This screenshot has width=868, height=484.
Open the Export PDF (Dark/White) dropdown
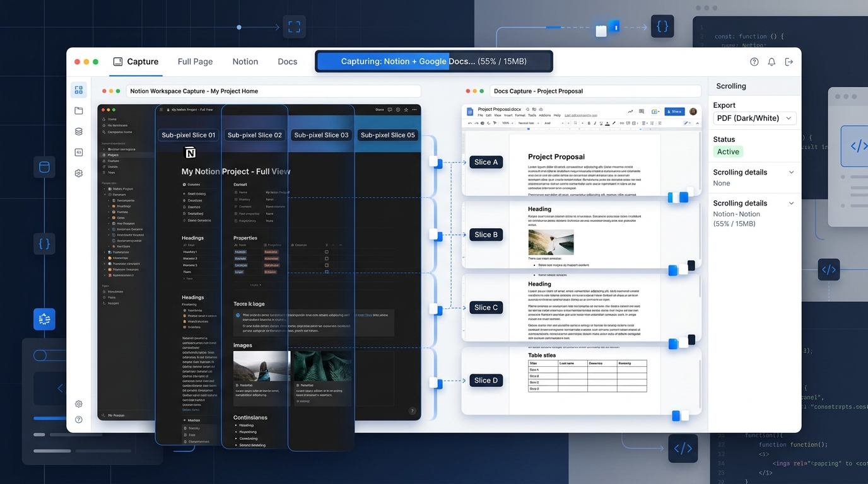pos(754,118)
